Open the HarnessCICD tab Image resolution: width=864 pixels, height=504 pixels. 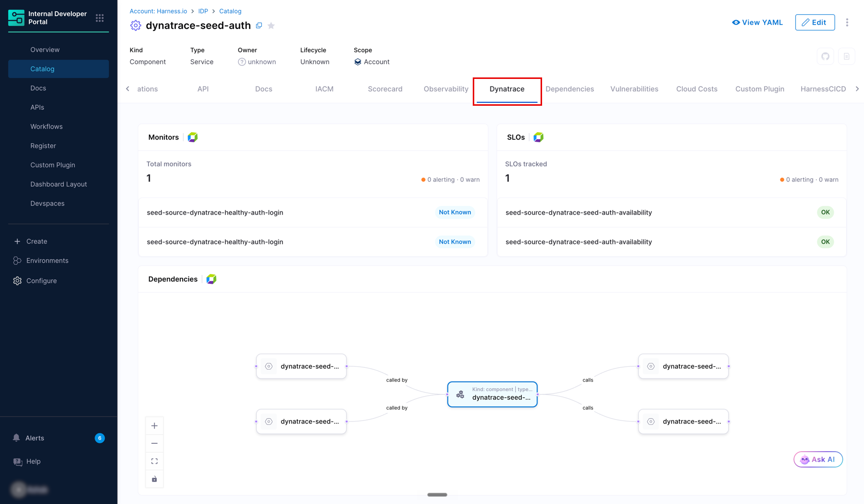pos(823,89)
